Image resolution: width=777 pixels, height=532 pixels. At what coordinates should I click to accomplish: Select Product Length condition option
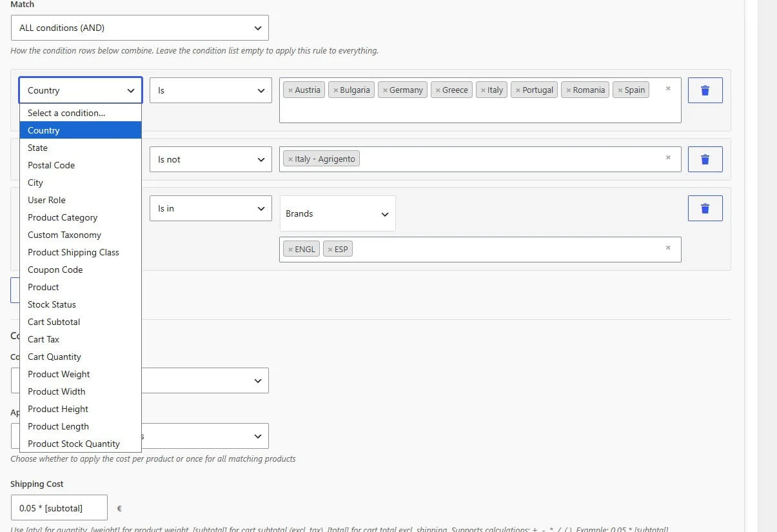[x=81, y=426]
